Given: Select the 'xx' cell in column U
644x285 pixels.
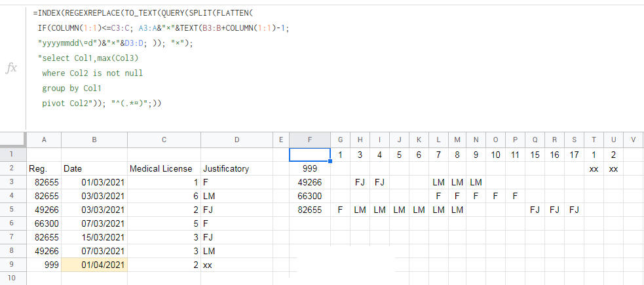Looking at the screenshot, I should 614,169.
